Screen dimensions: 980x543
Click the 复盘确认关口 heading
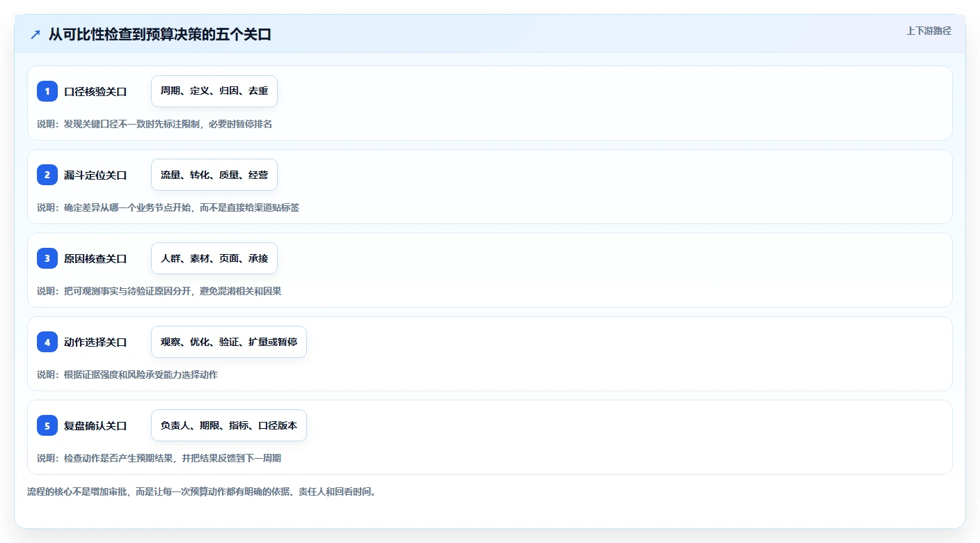(95, 425)
